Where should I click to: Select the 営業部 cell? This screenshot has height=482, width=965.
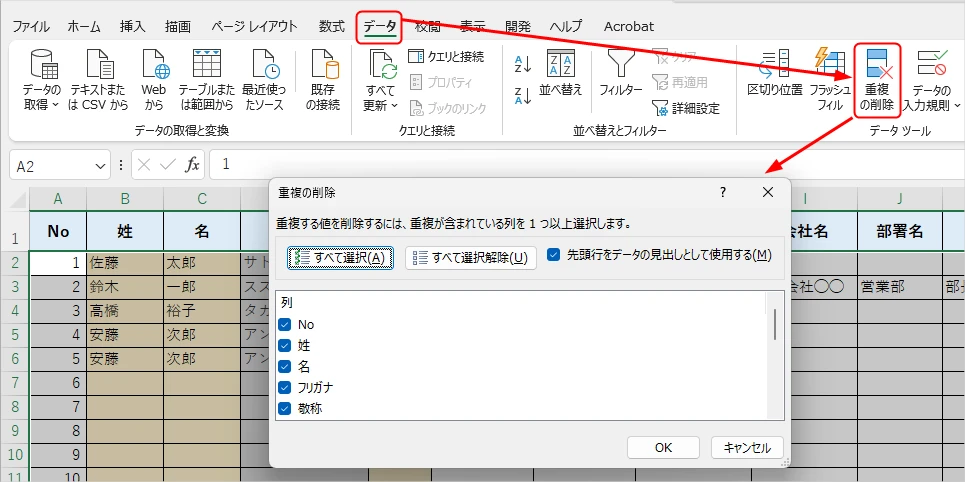pyautogui.click(x=899, y=287)
